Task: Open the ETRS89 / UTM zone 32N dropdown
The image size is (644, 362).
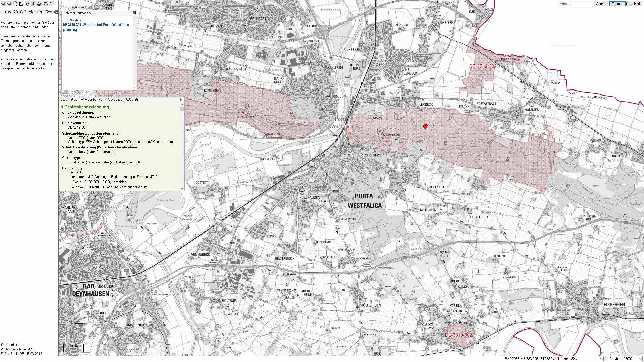Action: [x=571, y=359]
